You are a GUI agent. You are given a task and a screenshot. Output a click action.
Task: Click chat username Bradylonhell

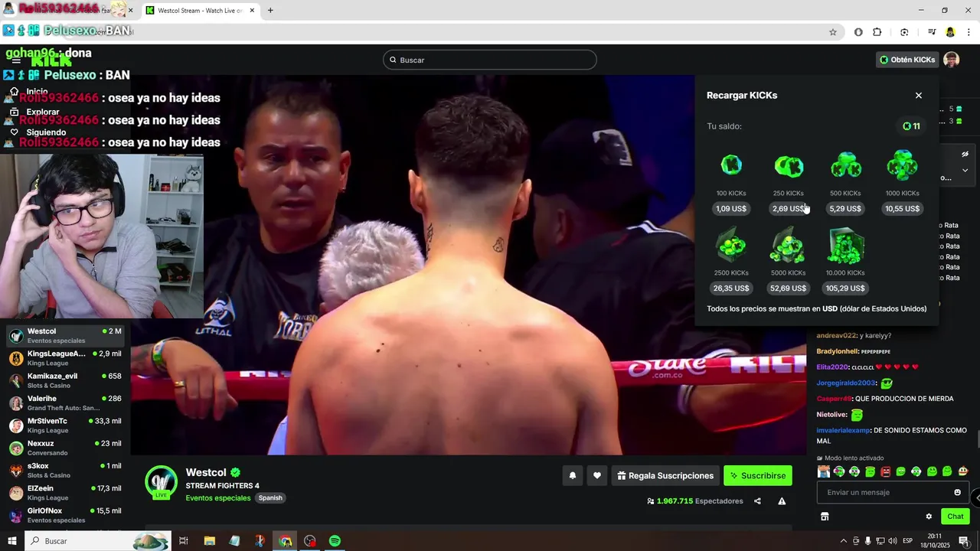[x=838, y=351]
